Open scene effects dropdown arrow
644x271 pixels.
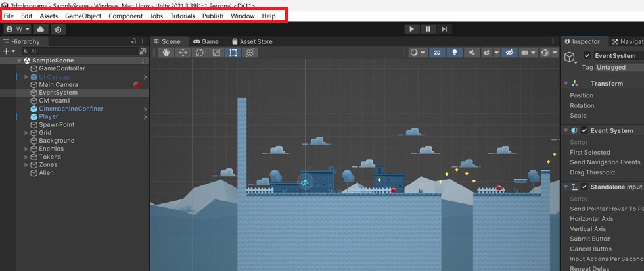[497, 53]
